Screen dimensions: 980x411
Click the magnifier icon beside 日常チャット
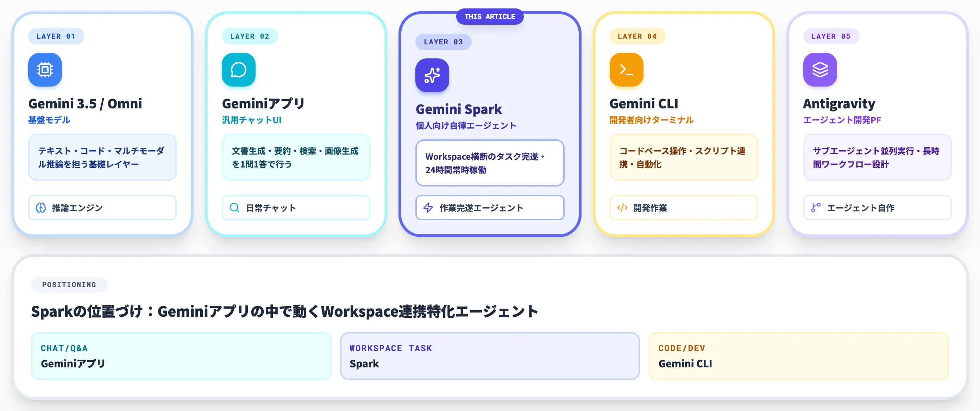[x=234, y=208]
